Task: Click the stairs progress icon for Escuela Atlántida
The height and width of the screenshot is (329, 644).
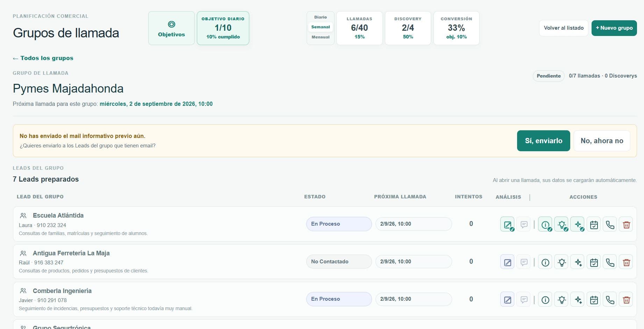Action: tap(507, 224)
